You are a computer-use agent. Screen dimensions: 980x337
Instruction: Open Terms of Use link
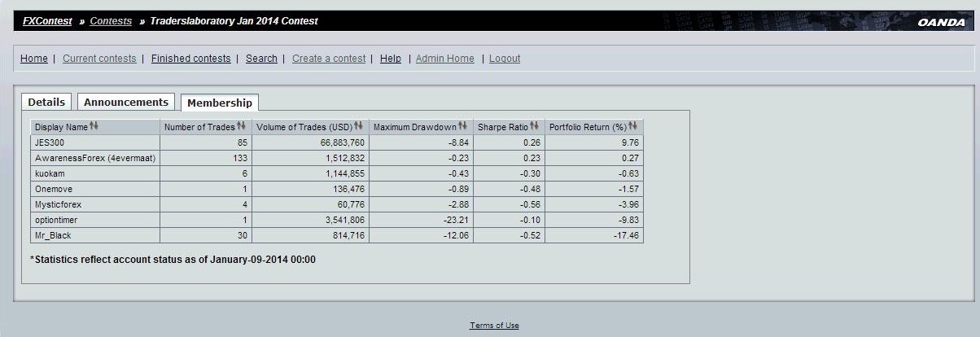[x=494, y=326]
